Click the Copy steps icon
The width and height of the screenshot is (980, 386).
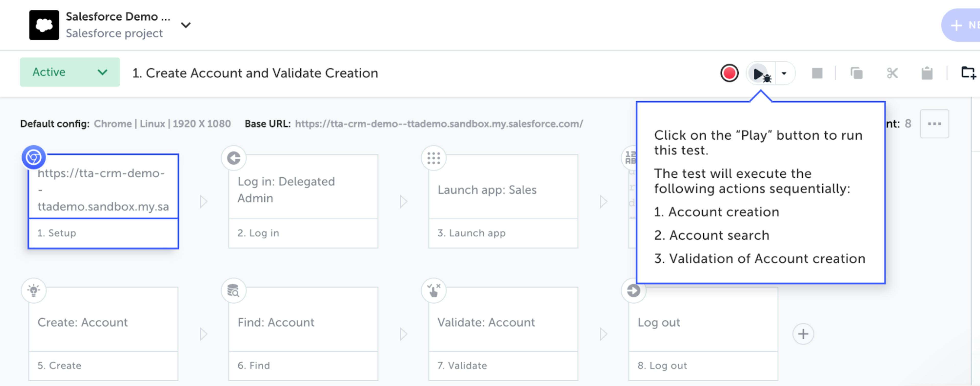[x=856, y=73]
